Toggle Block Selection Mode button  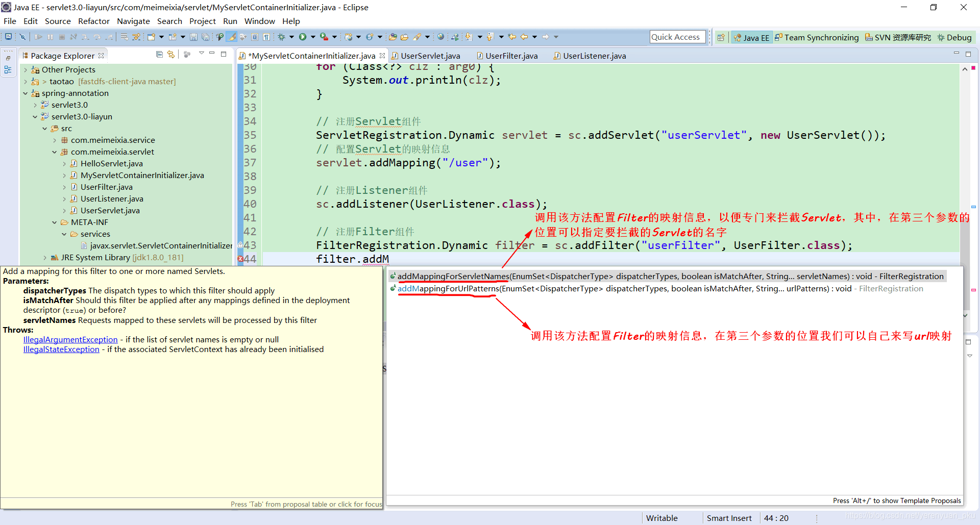pos(255,37)
